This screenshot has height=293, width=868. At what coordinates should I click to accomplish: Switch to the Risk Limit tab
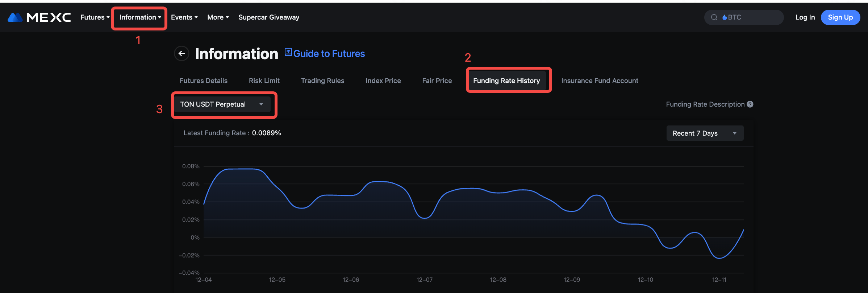click(x=264, y=81)
